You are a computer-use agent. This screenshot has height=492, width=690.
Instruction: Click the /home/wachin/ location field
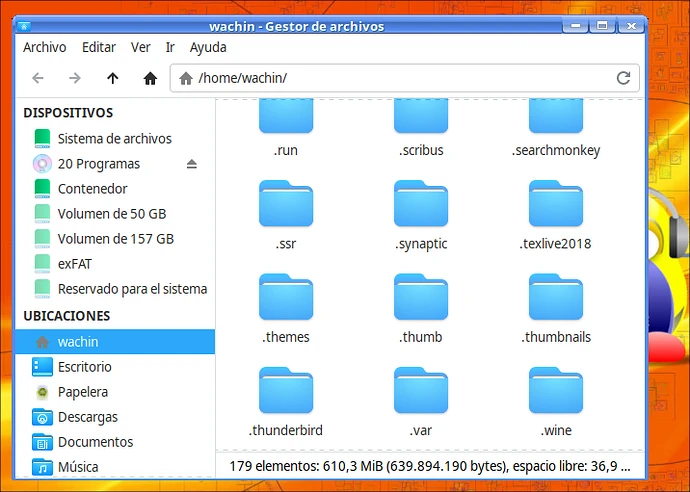tap(404, 78)
